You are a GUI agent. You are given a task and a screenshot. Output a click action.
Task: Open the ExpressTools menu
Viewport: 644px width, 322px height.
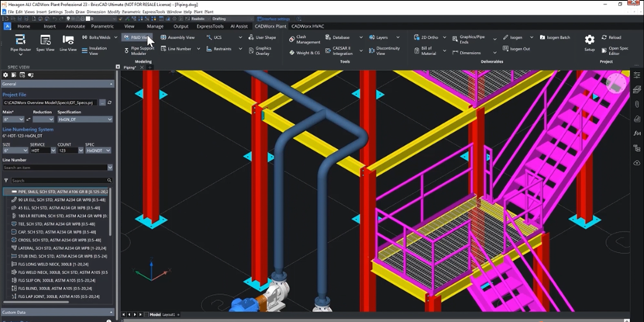153,12
